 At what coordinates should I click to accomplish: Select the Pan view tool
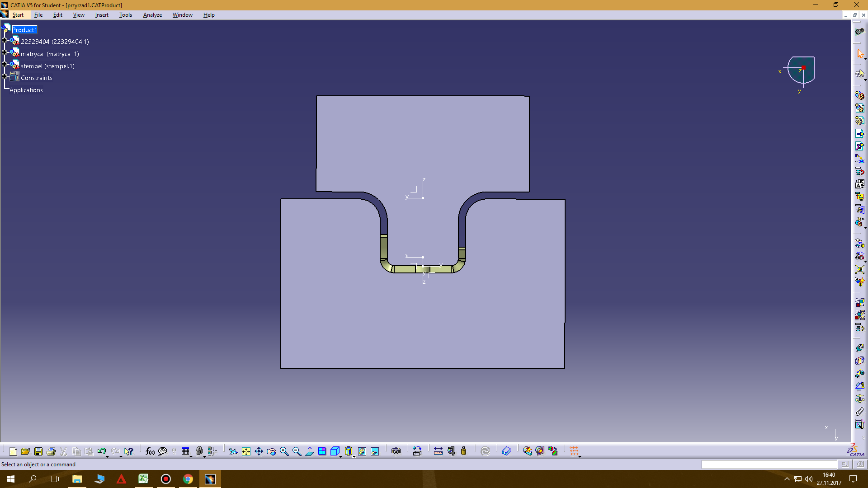259,451
